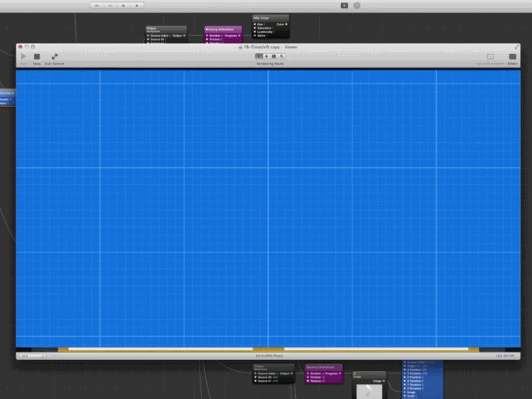The image size is (532, 399).
Task: Click Source Index port on lower Helper
Action: click(255, 374)
